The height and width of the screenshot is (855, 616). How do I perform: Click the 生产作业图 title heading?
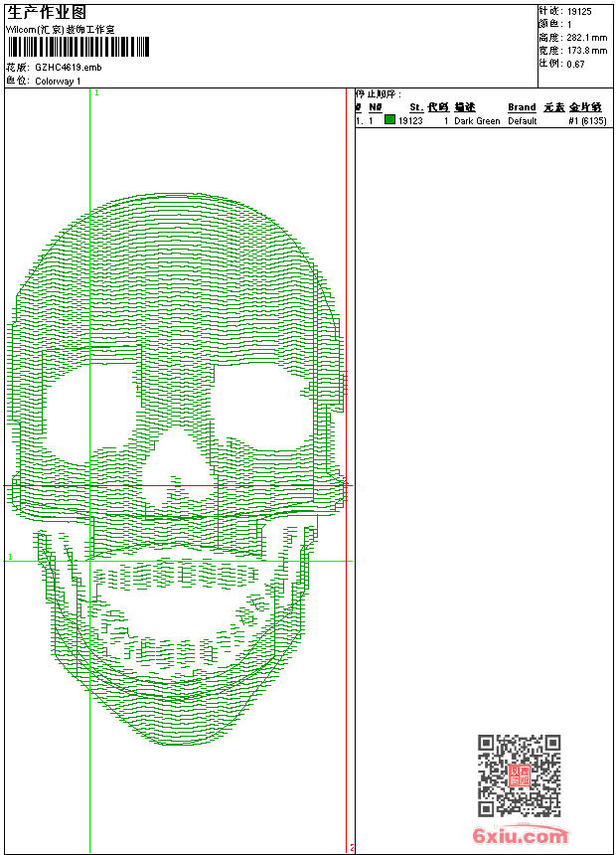tap(47, 12)
